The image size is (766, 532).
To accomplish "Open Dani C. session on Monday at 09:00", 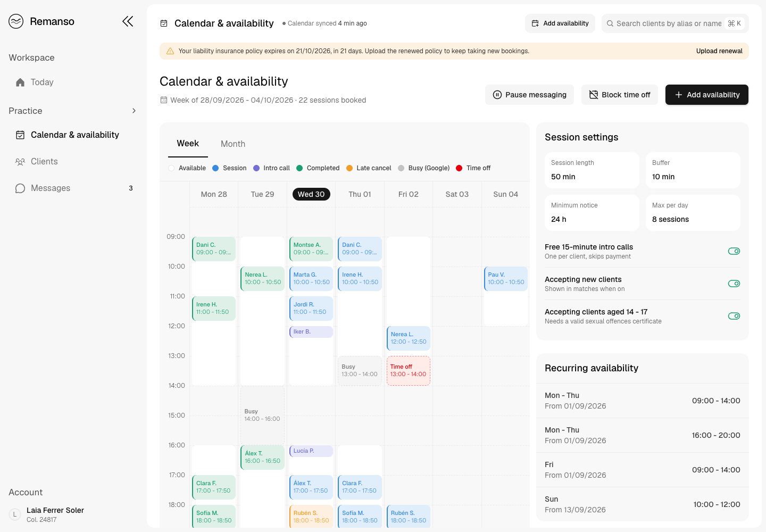I will pos(214,249).
